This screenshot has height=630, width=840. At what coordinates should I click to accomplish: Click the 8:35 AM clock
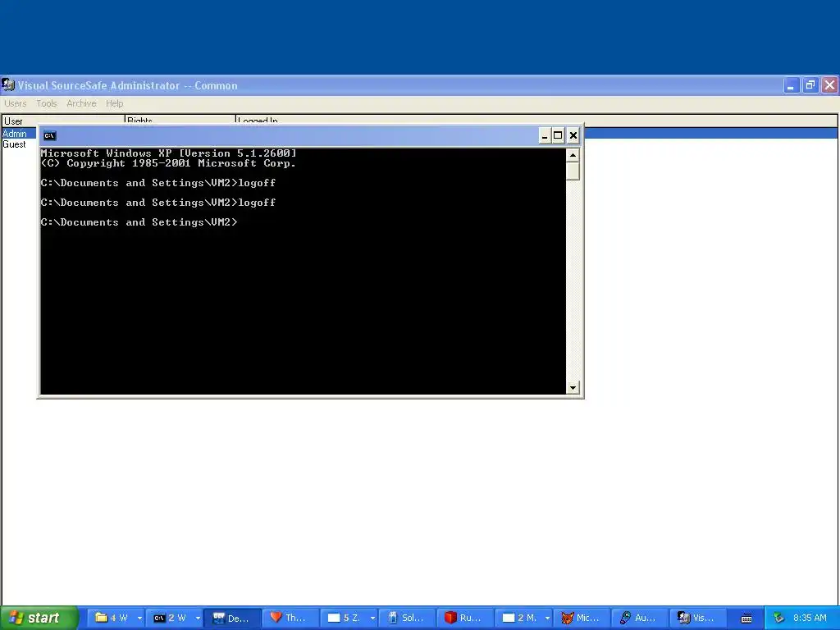pyautogui.click(x=810, y=619)
